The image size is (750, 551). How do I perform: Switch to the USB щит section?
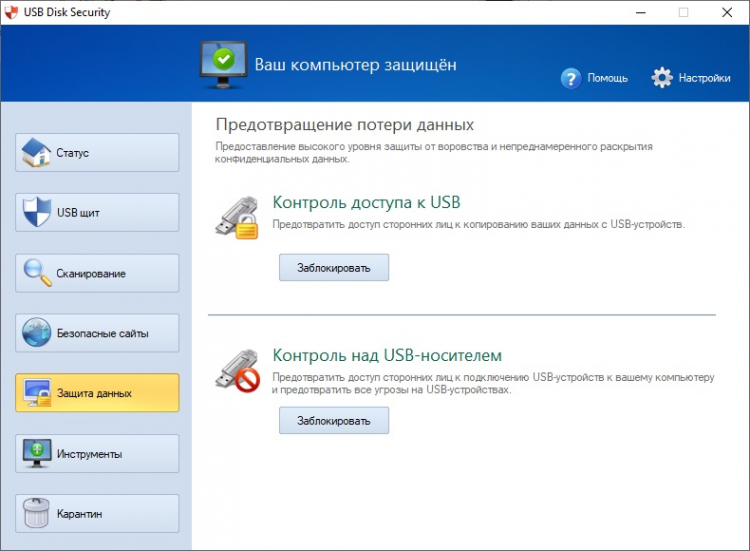(x=97, y=212)
